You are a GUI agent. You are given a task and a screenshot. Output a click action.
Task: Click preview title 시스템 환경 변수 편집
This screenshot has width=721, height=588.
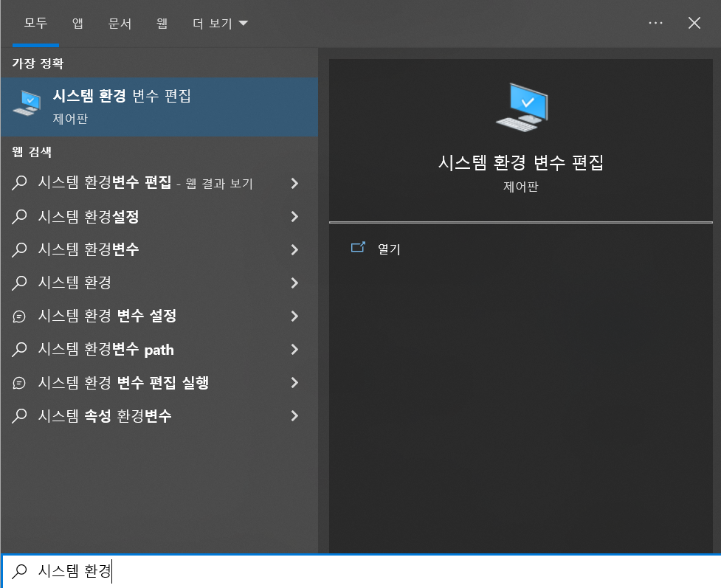click(520, 162)
